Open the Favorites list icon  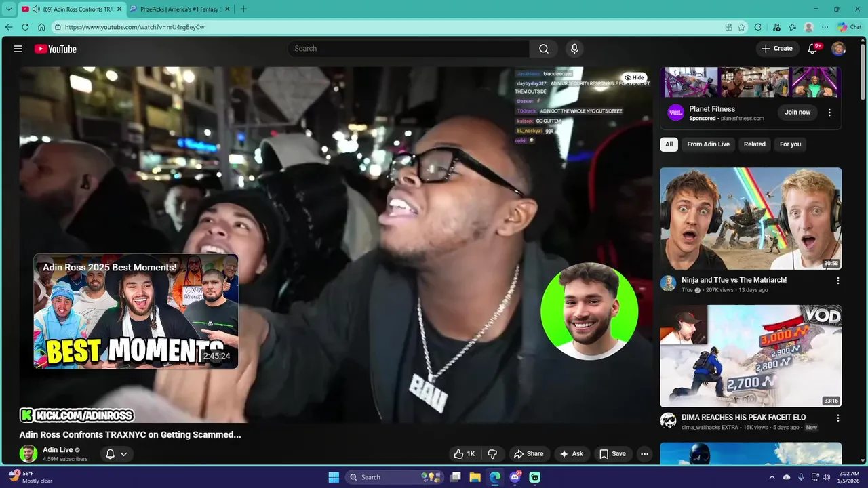(x=792, y=27)
